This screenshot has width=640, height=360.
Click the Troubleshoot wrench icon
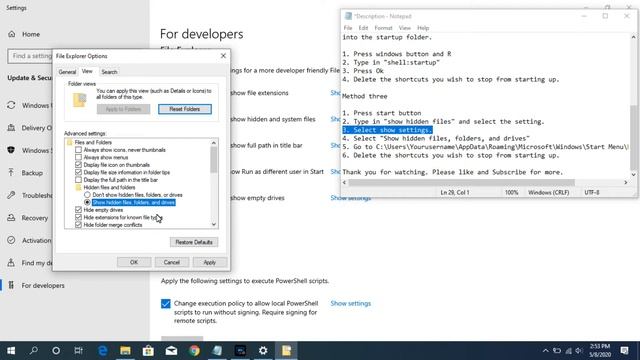pos(11,195)
